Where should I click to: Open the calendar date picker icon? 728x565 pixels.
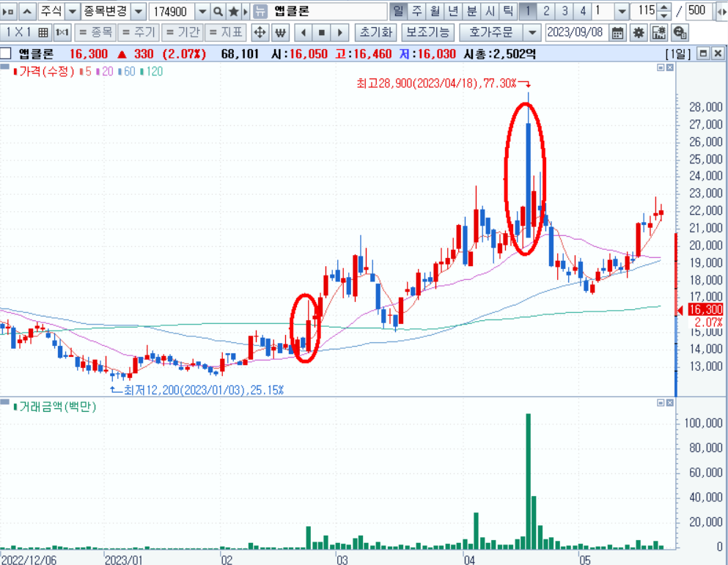click(x=617, y=32)
